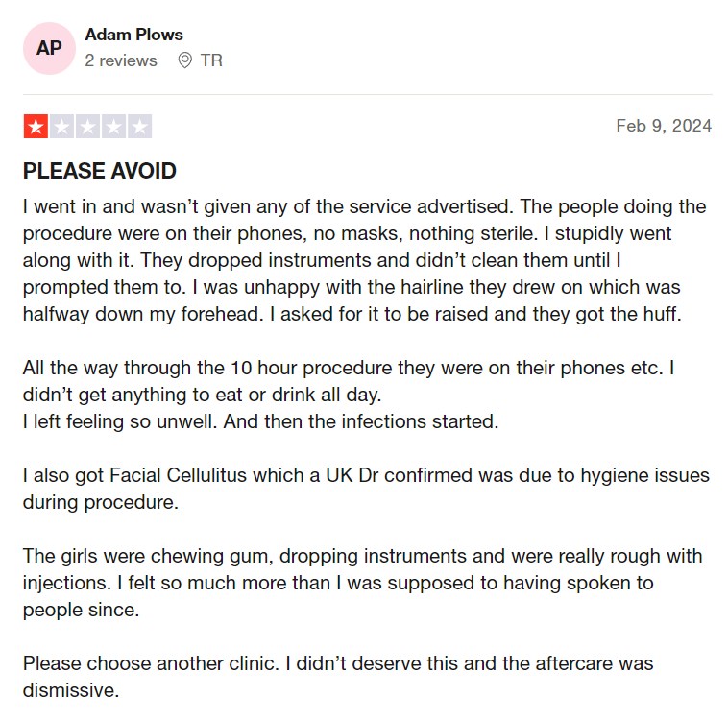Click the fourth grey star
The image size is (728, 720).
pos(113,127)
